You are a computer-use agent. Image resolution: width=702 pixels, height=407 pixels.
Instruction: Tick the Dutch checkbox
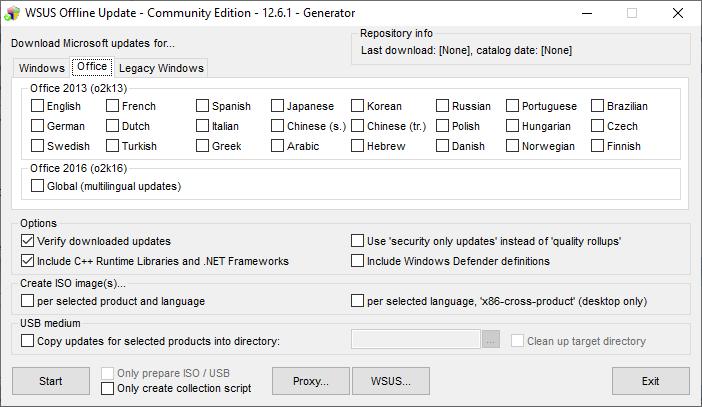tap(112, 126)
